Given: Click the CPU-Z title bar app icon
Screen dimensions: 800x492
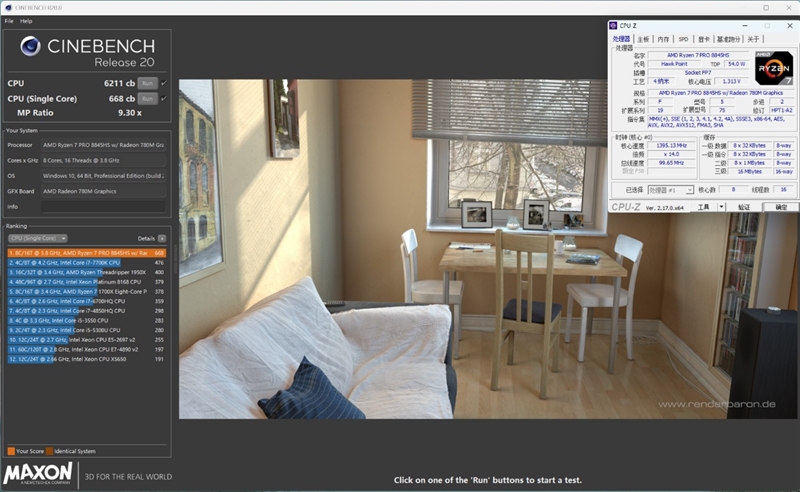Looking at the screenshot, I should (x=616, y=26).
